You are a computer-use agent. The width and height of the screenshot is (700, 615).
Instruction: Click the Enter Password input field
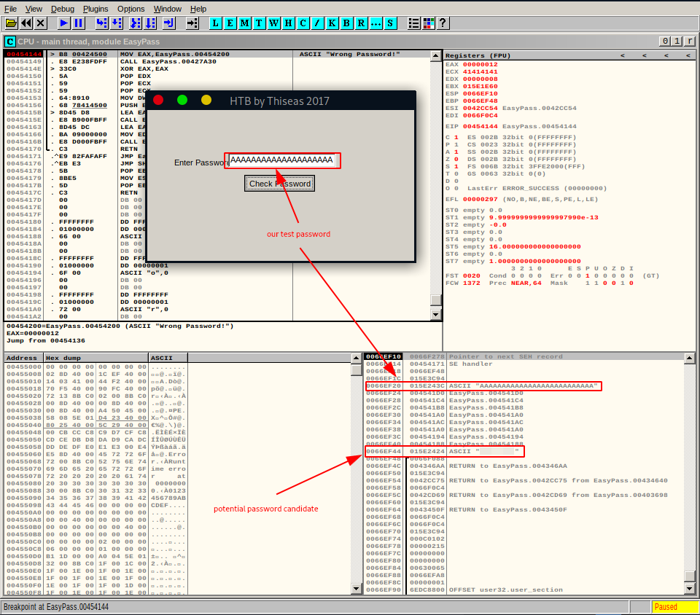(282, 160)
